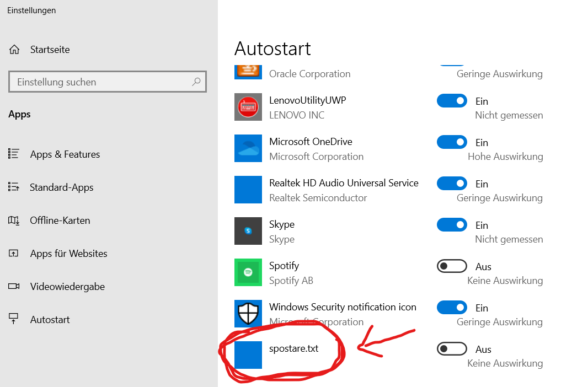
Task: Click the Offline-Karten map icon
Action: [13, 221]
